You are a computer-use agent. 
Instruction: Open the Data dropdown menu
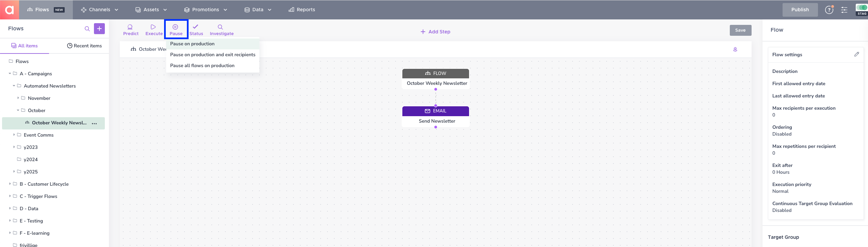click(258, 10)
